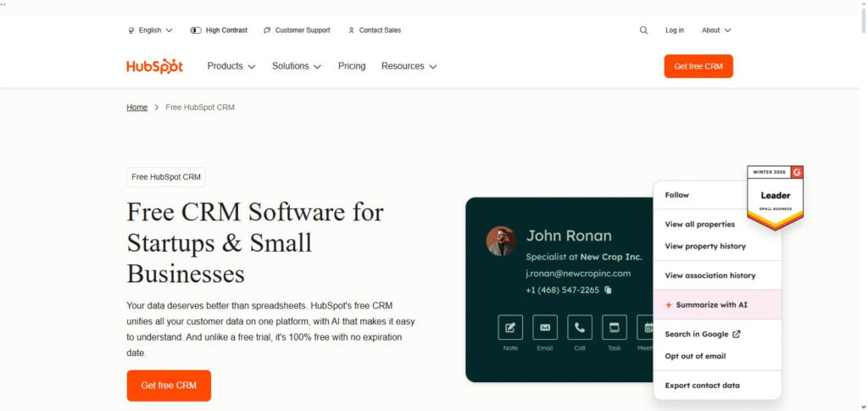
Task: Open the Log in link
Action: 674,31
